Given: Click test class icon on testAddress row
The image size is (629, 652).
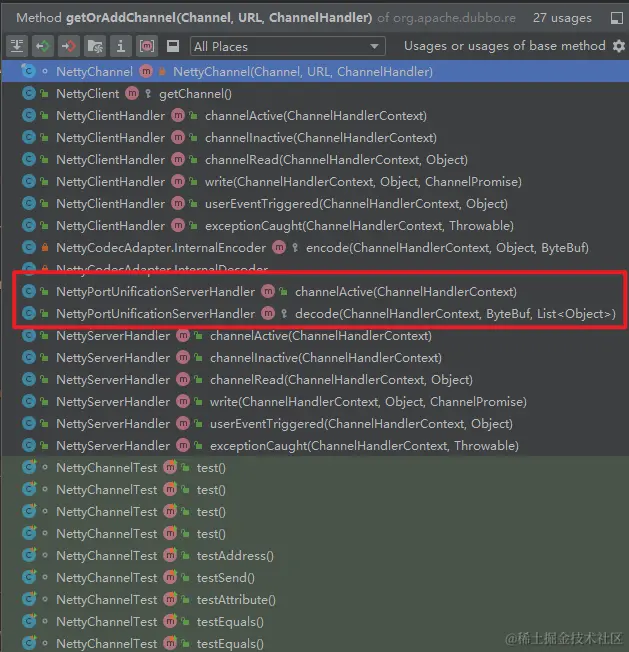Looking at the screenshot, I should [29, 555].
